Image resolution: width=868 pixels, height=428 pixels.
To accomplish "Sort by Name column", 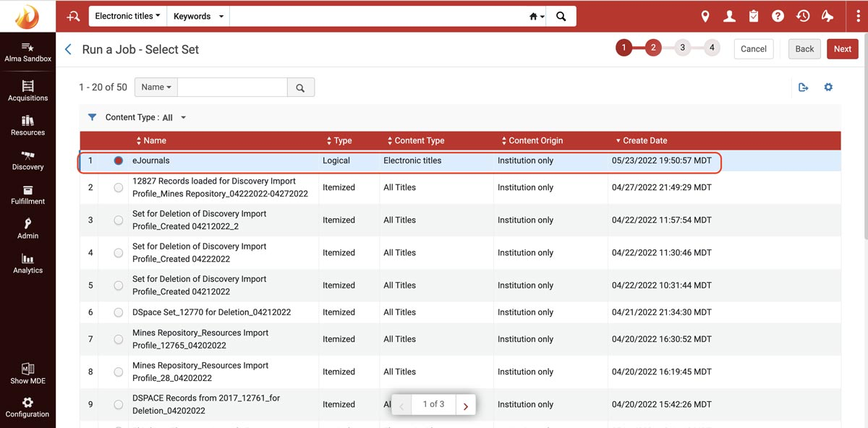I will tap(151, 140).
